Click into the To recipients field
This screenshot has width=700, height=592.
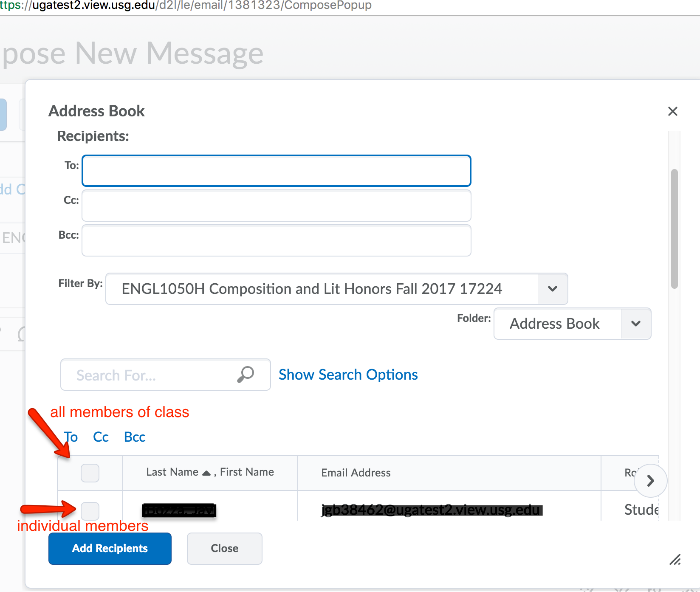tap(276, 171)
